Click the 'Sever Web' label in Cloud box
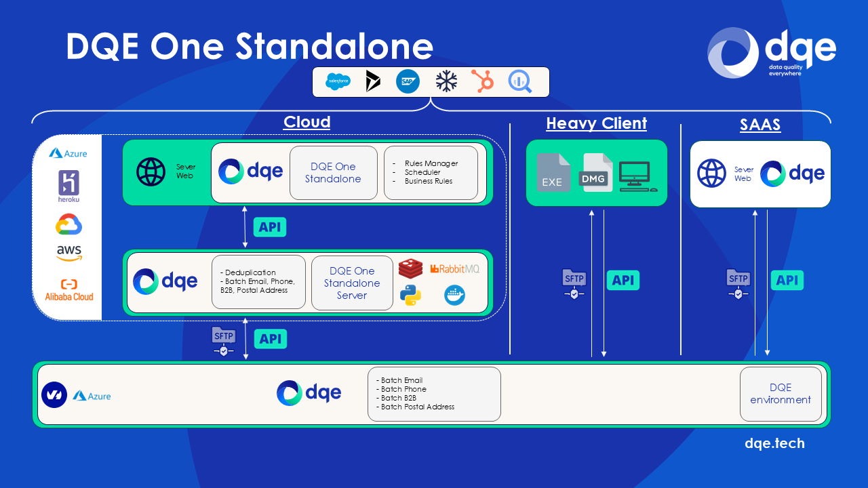The image size is (868, 488). point(185,171)
